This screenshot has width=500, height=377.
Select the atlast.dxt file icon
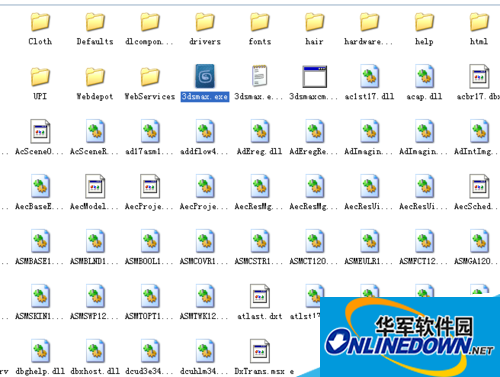coord(260,296)
